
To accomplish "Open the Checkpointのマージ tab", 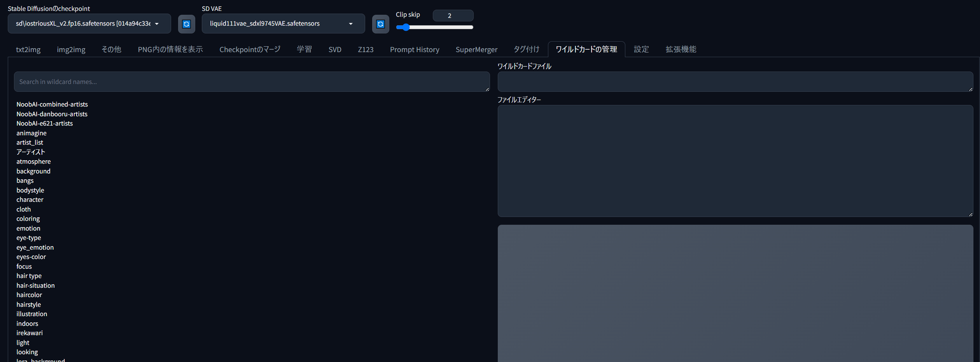I will tap(250, 49).
